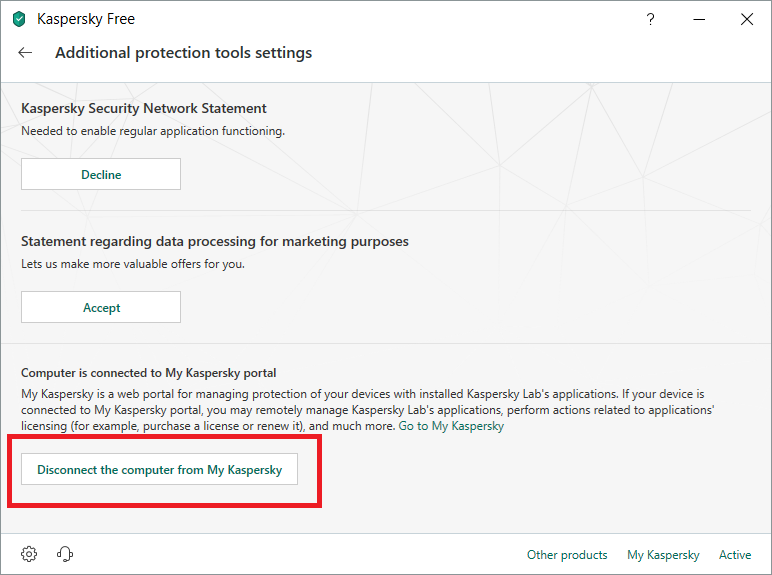The width and height of the screenshot is (772, 575).
Task: Click the Computer is connected heading
Action: click(x=149, y=373)
